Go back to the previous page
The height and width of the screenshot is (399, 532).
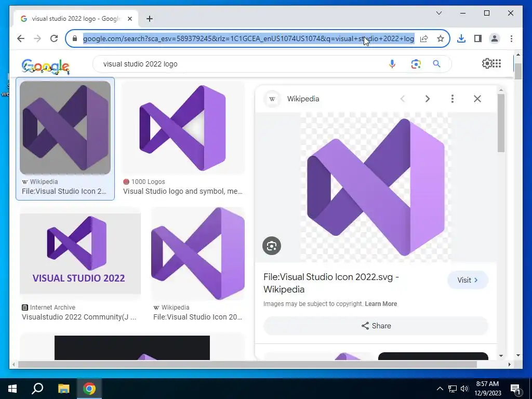click(21, 38)
